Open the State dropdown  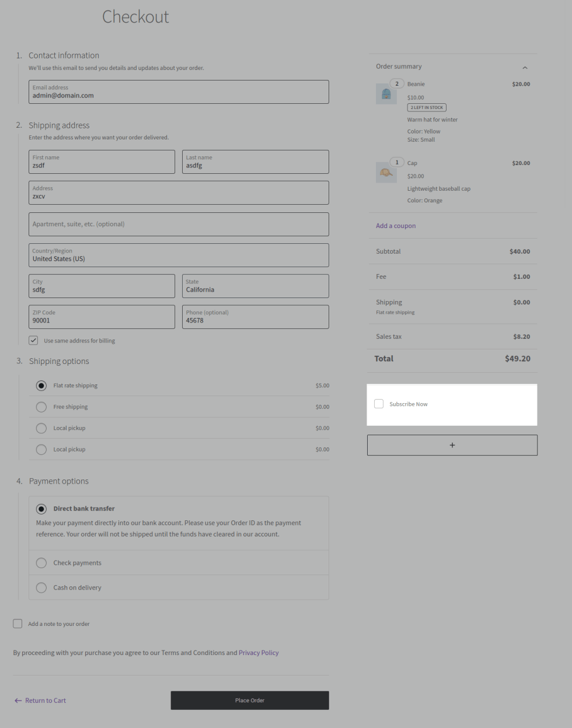255,286
